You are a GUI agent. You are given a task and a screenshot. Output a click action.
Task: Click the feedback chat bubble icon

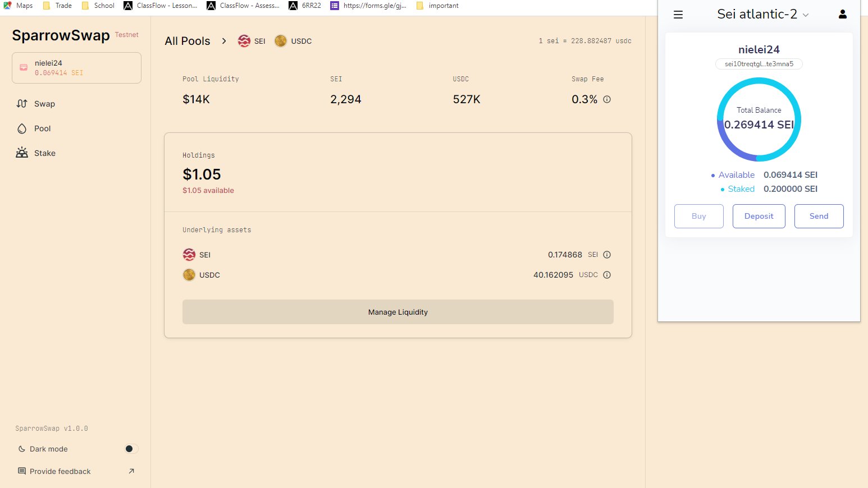22,471
